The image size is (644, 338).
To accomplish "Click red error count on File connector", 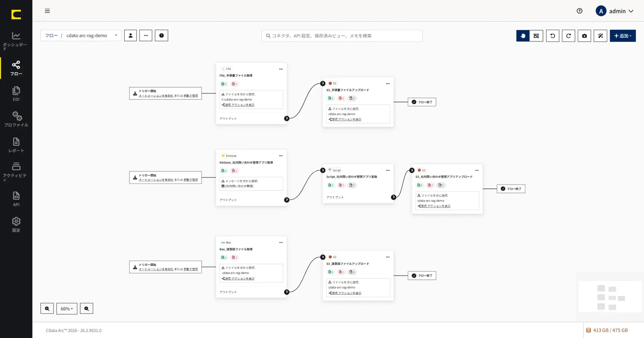I will click(234, 84).
